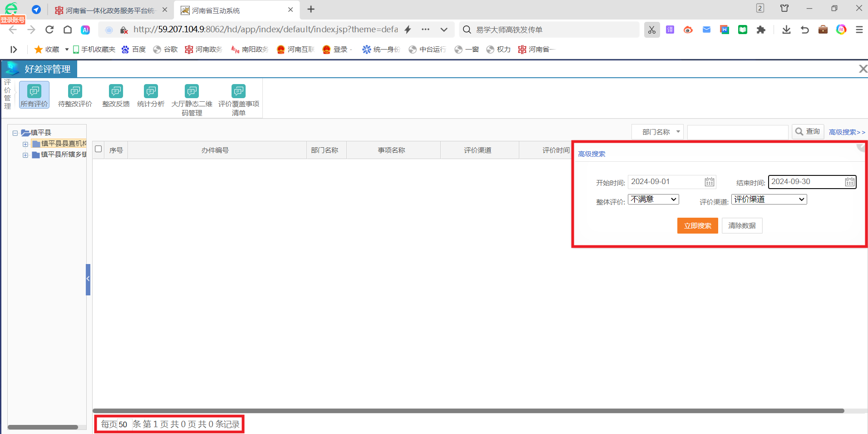Open the 统计分析 toolbar icon

151,95
